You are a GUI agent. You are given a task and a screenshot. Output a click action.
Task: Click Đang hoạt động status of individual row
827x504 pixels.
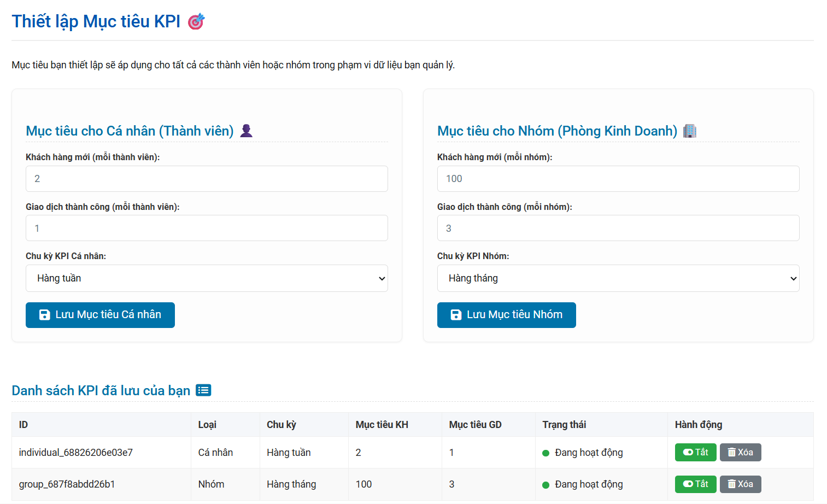pyautogui.click(x=583, y=453)
